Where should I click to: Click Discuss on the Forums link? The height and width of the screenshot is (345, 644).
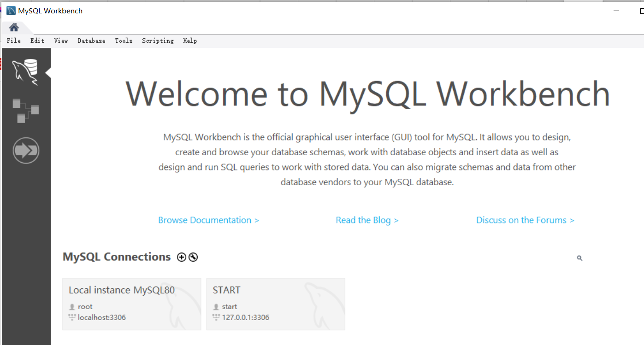click(525, 220)
